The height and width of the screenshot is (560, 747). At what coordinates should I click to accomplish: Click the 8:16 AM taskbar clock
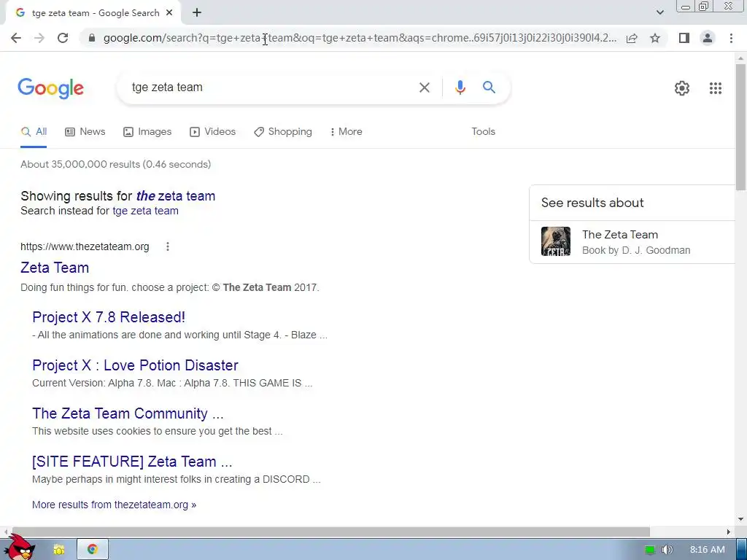(x=708, y=550)
